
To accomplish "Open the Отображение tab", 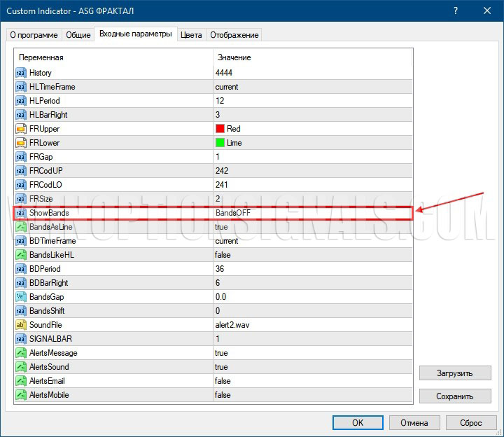I will point(234,34).
